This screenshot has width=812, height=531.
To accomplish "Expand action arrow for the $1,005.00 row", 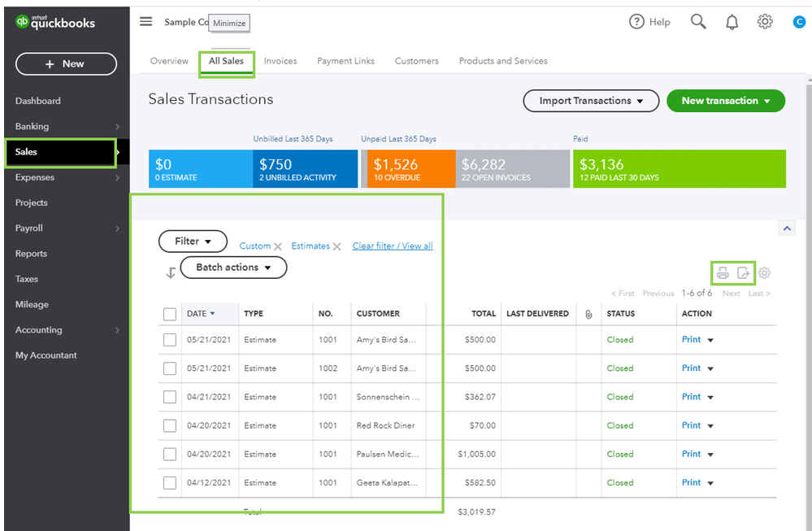I will (x=710, y=455).
